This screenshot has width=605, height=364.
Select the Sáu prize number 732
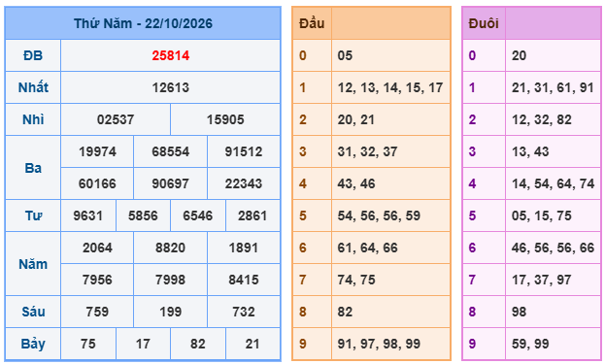pos(244,312)
